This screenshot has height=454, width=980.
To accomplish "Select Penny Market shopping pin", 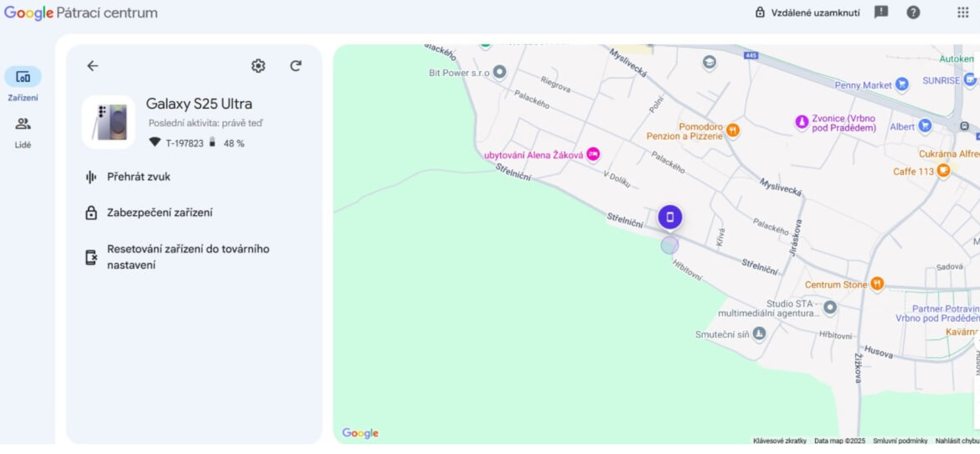I will [901, 84].
